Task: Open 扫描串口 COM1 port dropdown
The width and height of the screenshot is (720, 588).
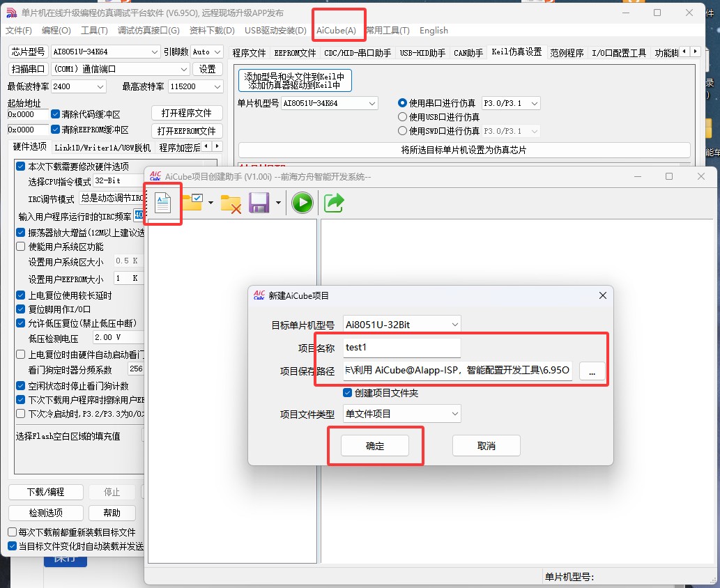Action: click(x=121, y=69)
